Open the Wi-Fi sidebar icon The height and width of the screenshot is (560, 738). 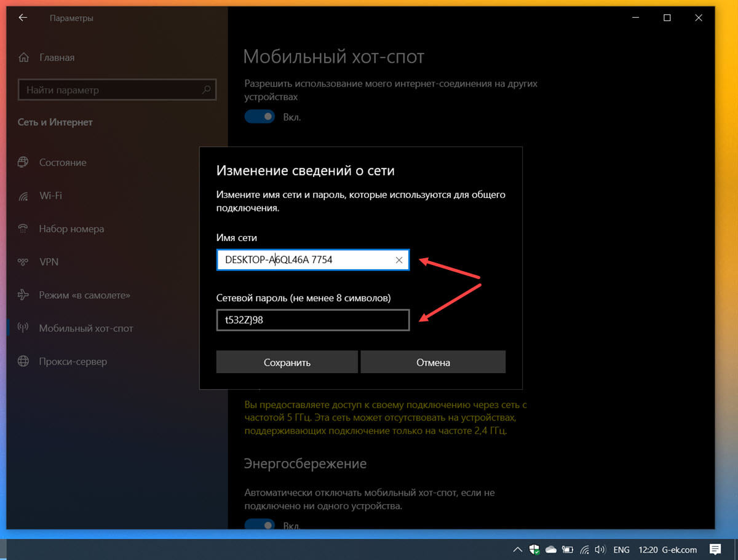coord(23,195)
